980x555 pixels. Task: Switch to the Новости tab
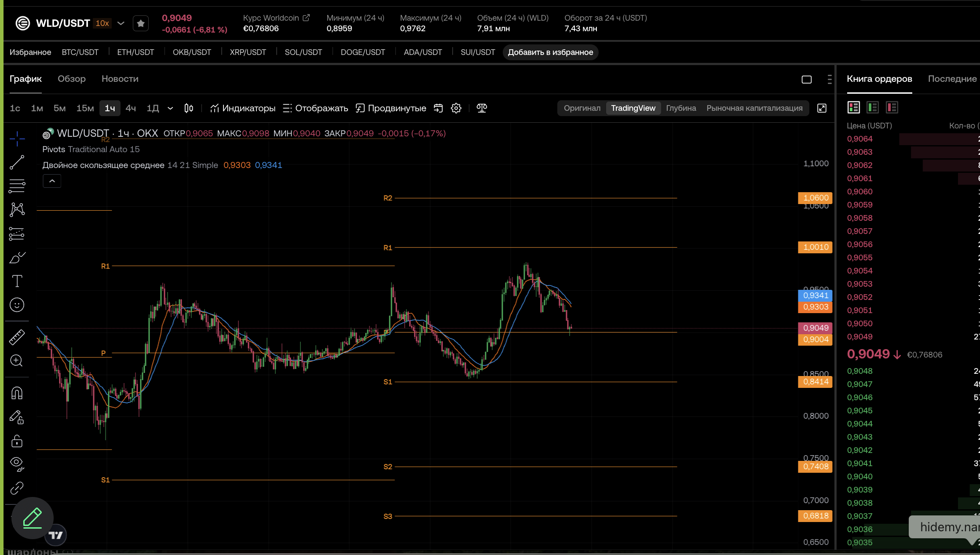[x=120, y=79]
